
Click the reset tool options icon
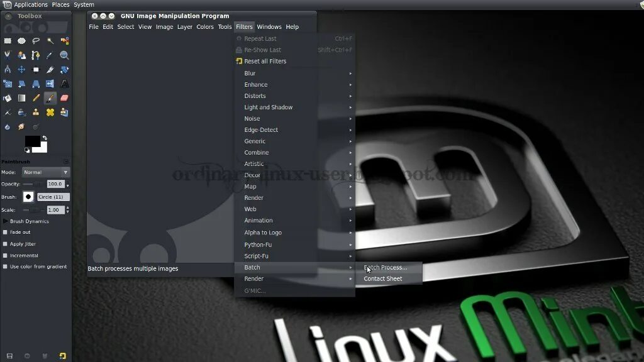[62, 356]
